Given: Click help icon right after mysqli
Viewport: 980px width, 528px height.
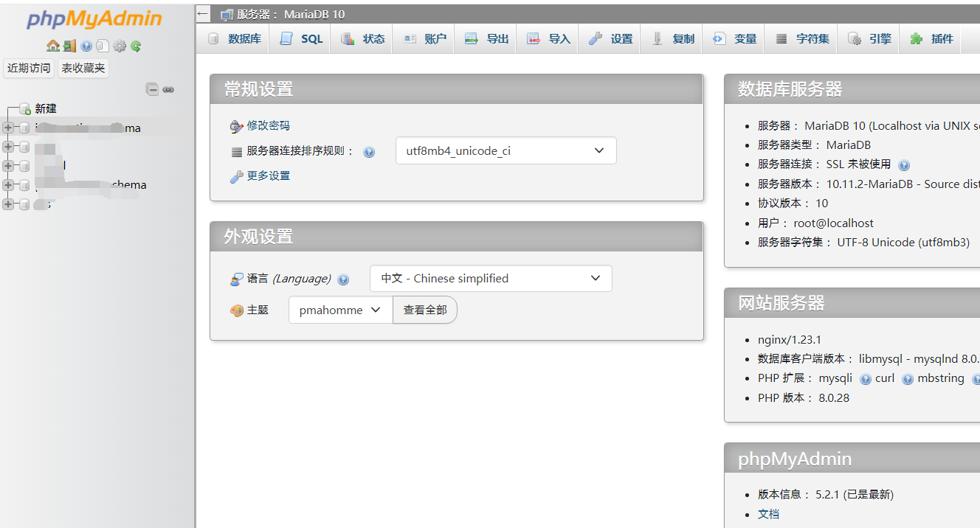Looking at the screenshot, I should click(x=866, y=379).
